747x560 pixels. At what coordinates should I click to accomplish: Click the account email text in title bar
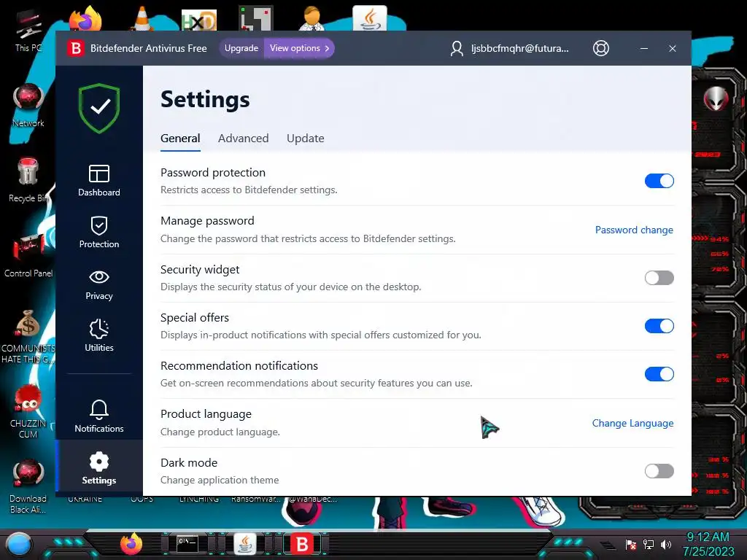pos(519,48)
